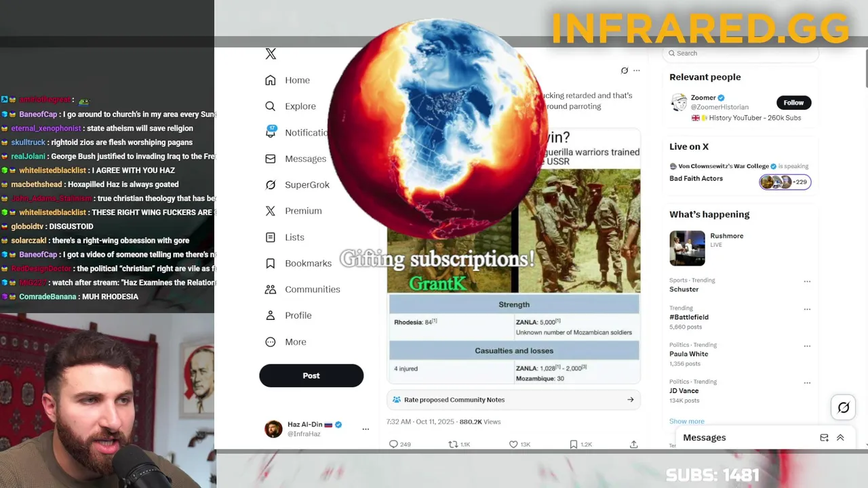Click the Haz Al-Din account avatar
The height and width of the screenshot is (488, 868).
pos(273,429)
